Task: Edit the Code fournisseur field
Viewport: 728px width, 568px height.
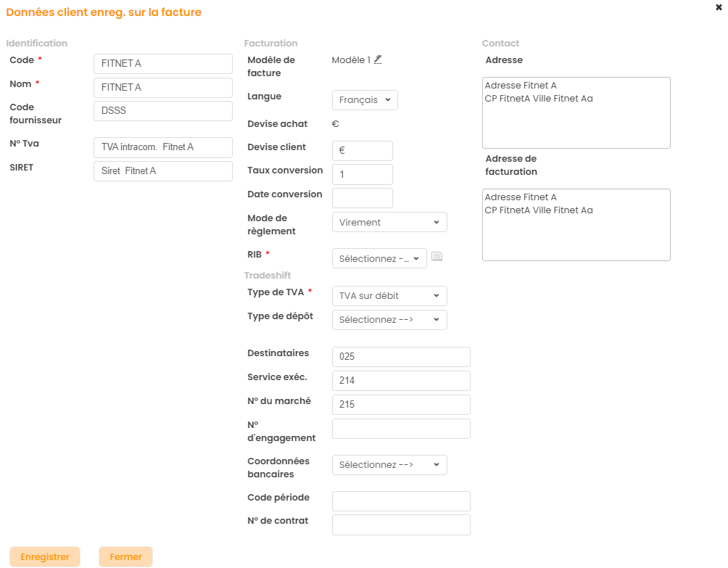Action: (x=163, y=111)
